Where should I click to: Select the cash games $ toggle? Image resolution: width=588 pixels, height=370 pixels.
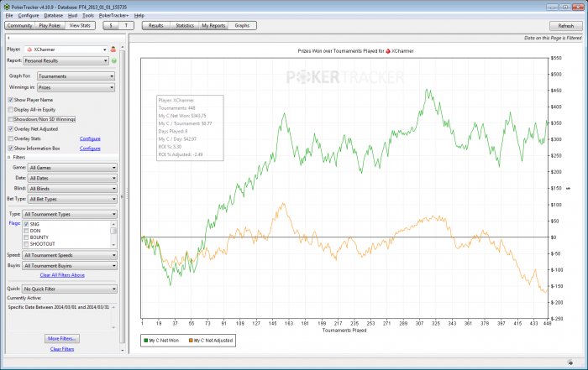[x=111, y=26]
